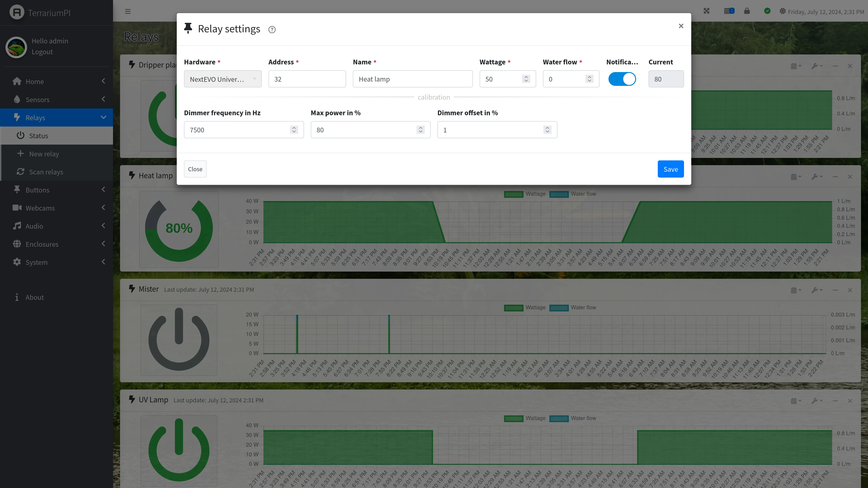The width and height of the screenshot is (868, 488).
Task: Click the green status check icon
Action: (x=767, y=11)
